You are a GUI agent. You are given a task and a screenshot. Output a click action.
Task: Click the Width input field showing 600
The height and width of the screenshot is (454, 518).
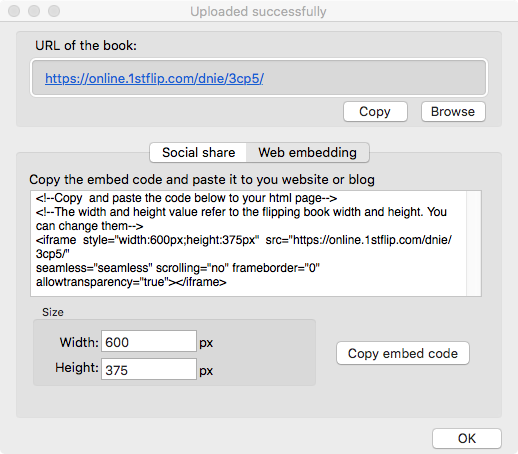point(149,341)
